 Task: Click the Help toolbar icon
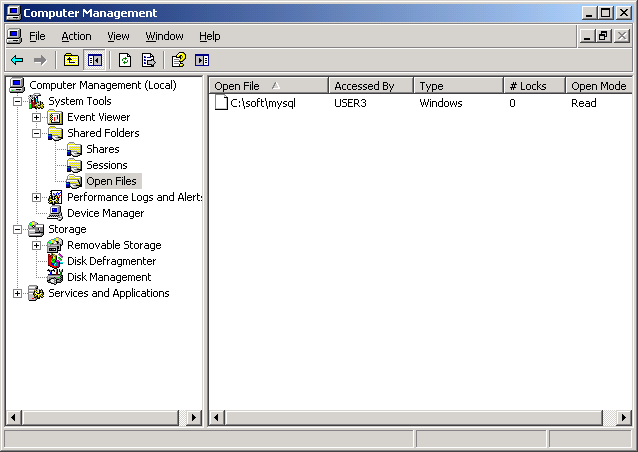pos(179,60)
